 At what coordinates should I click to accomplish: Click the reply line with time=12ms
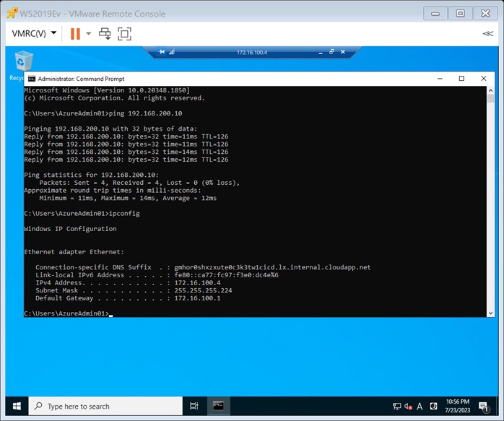[126, 160]
